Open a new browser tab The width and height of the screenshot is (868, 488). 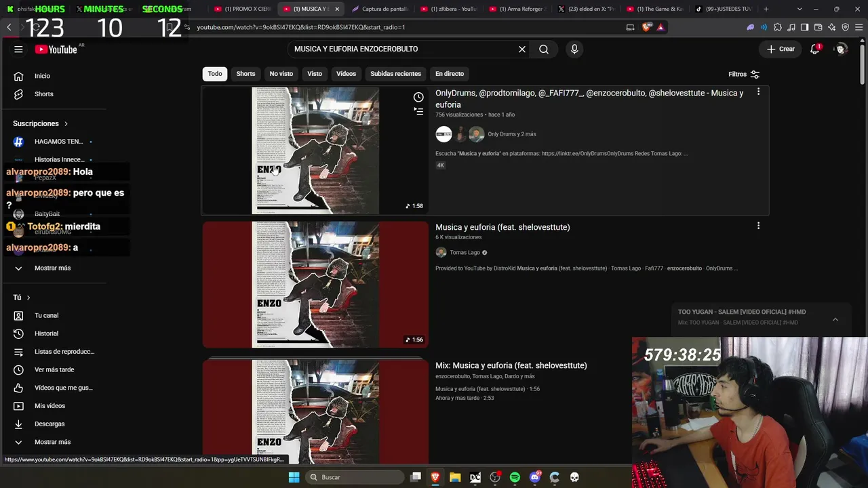coord(766,9)
